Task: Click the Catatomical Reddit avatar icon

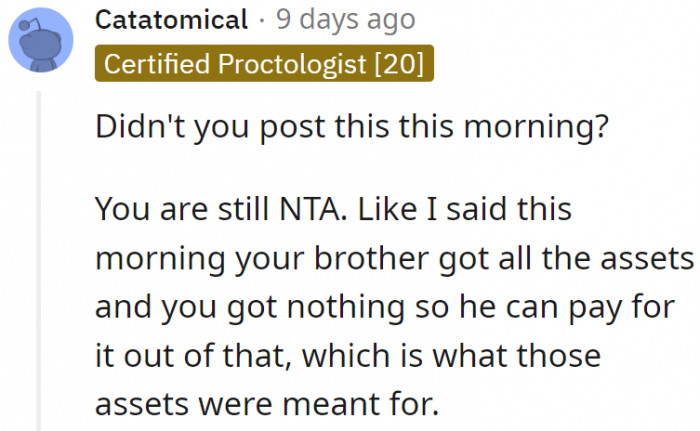Action: 38,40
